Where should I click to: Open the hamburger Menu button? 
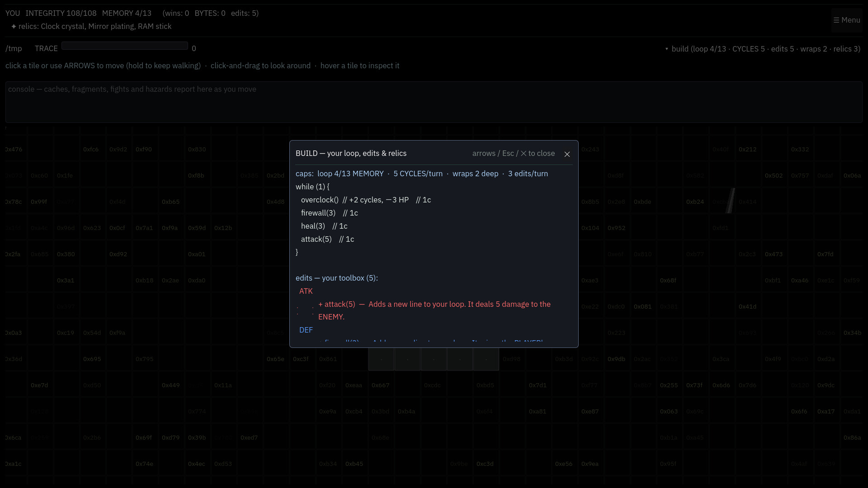(847, 20)
